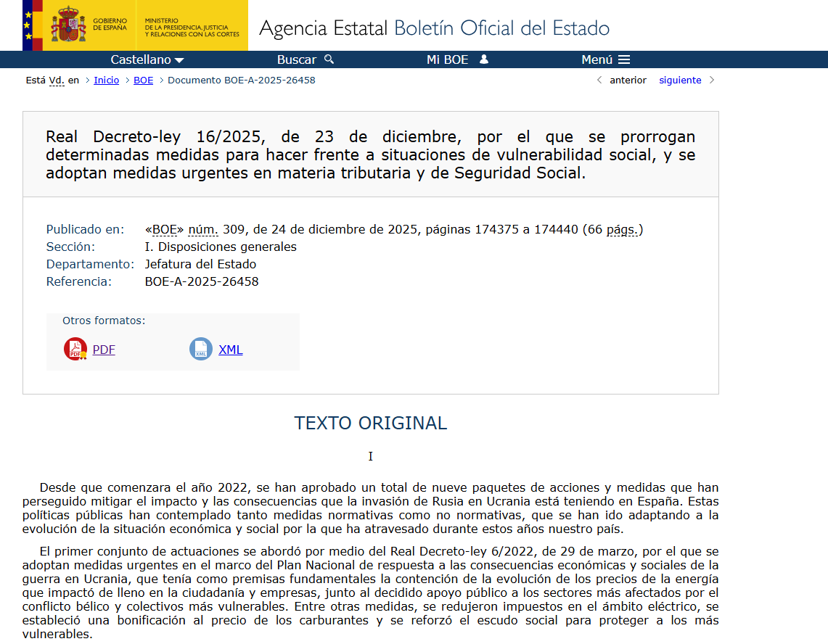Click the núm. abbreviation in publication line

[x=203, y=230]
